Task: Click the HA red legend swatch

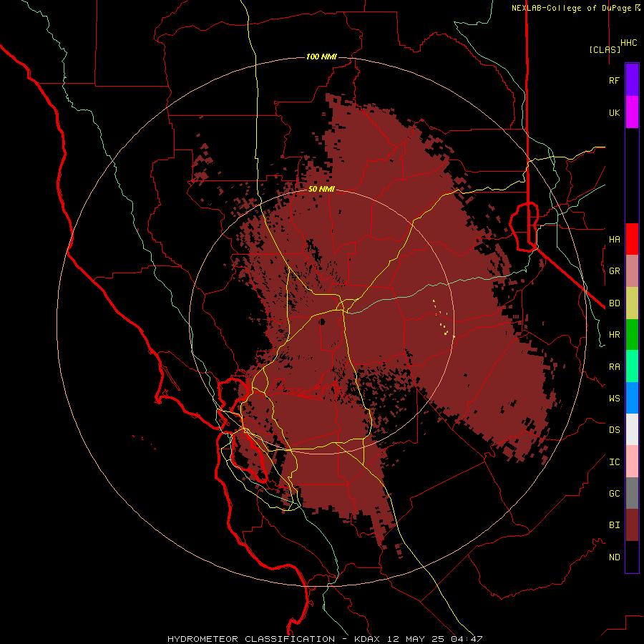Action: (x=632, y=239)
